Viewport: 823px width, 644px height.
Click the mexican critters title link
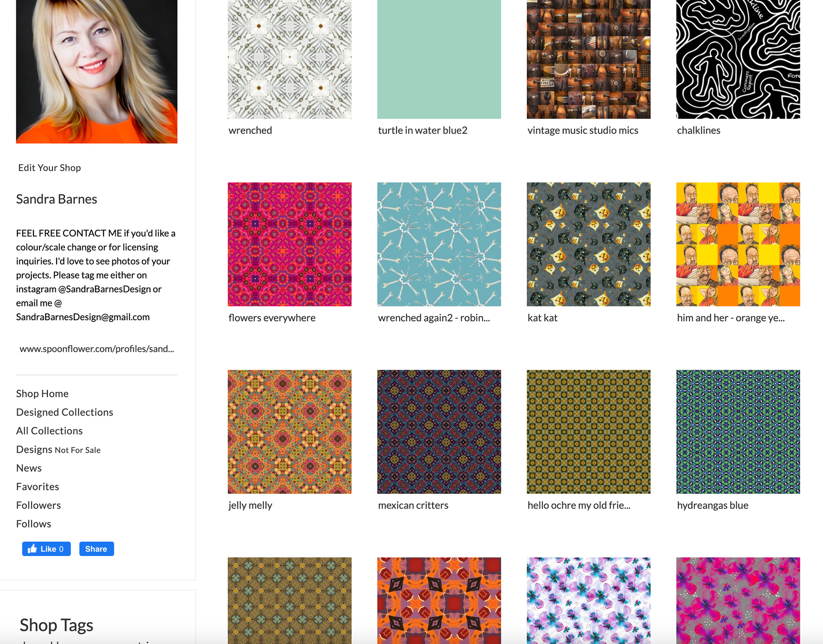pyautogui.click(x=413, y=506)
